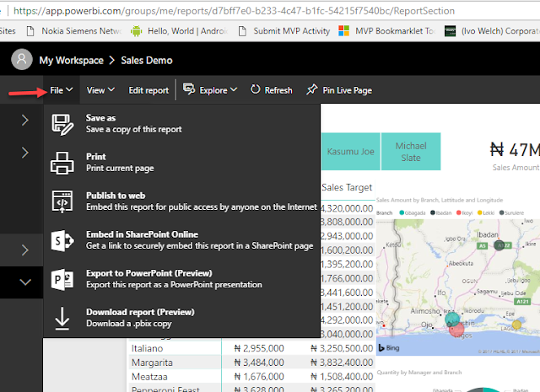
Task: Click the PowerPoint export icon
Action: coord(62,280)
